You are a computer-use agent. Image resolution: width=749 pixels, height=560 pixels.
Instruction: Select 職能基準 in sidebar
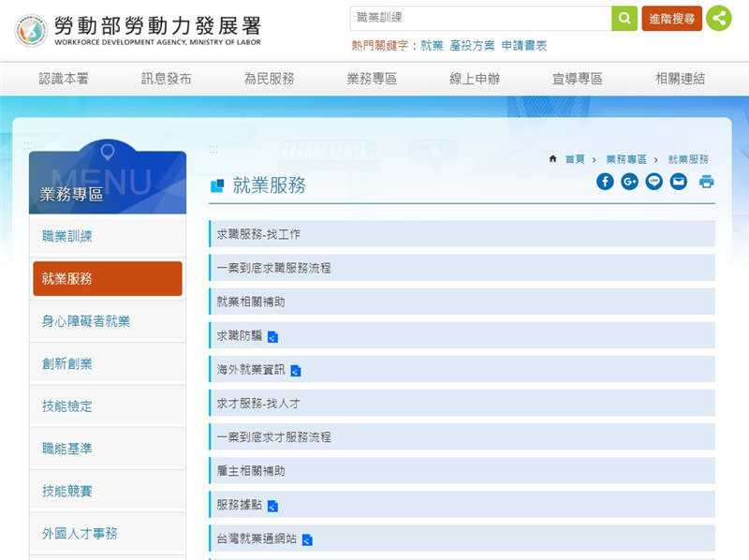pos(108,449)
